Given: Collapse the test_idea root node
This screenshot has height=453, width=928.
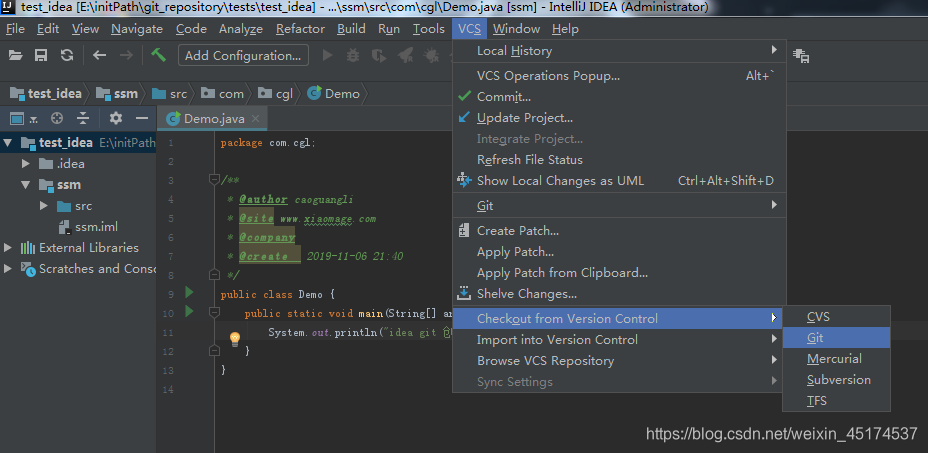Looking at the screenshot, I should point(8,143).
